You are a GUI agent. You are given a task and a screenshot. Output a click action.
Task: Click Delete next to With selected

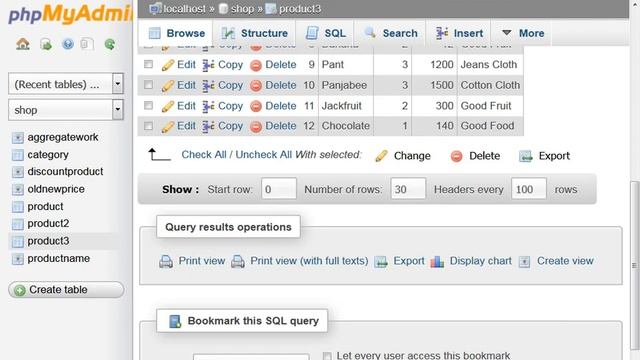point(484,156)
